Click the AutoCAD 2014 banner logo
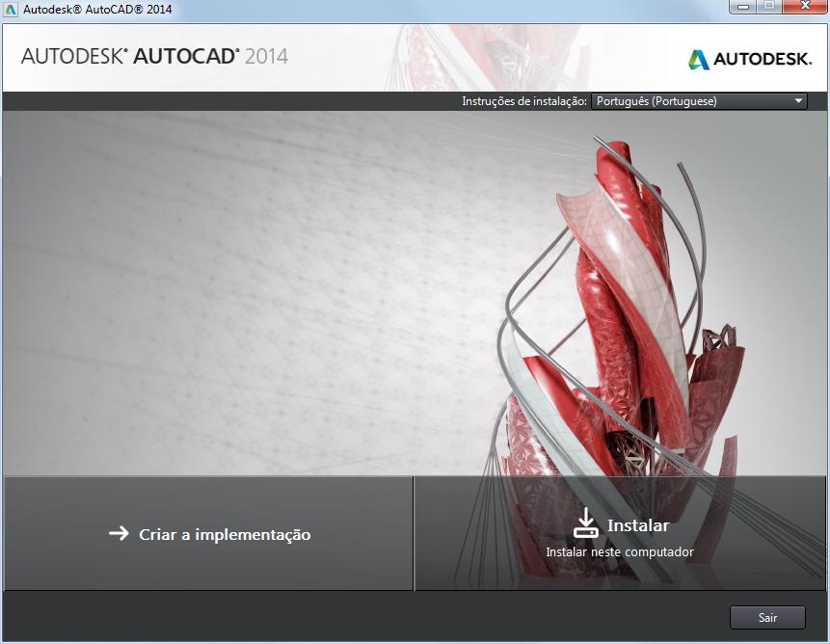This screenshot has width=830, height=644. (154, 57)
